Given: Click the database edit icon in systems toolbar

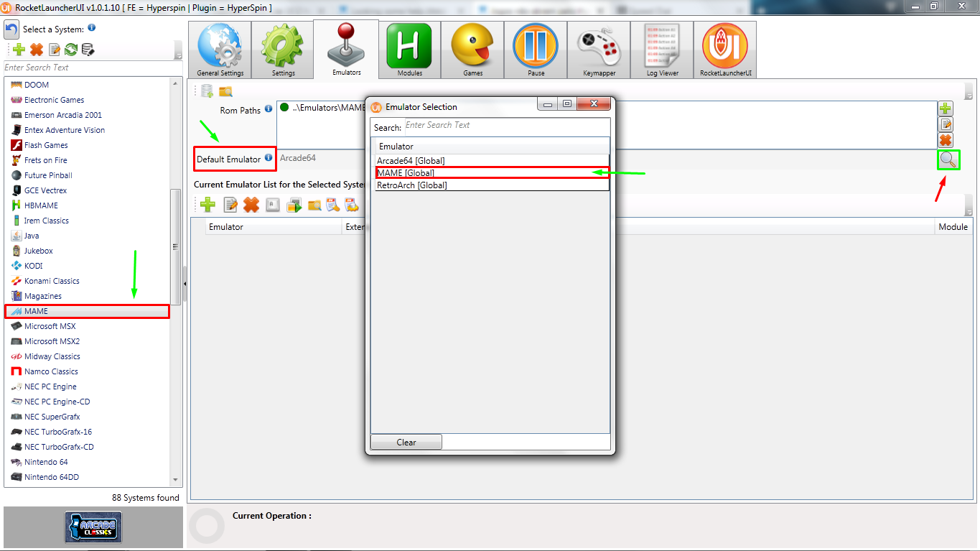Looking at the screenshot, I should (x=88, y=50).
